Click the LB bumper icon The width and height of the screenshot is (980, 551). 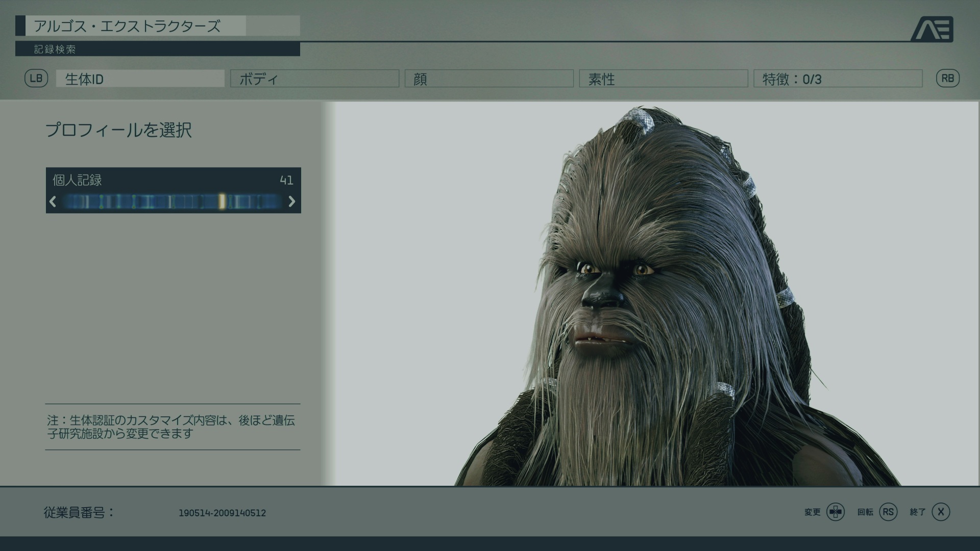[36, 79]
